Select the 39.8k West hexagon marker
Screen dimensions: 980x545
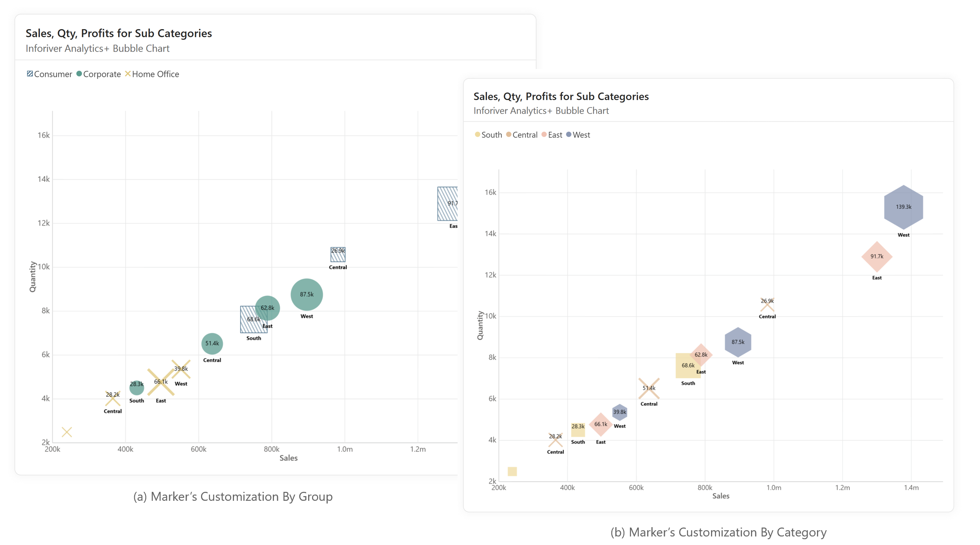(619, 412)
